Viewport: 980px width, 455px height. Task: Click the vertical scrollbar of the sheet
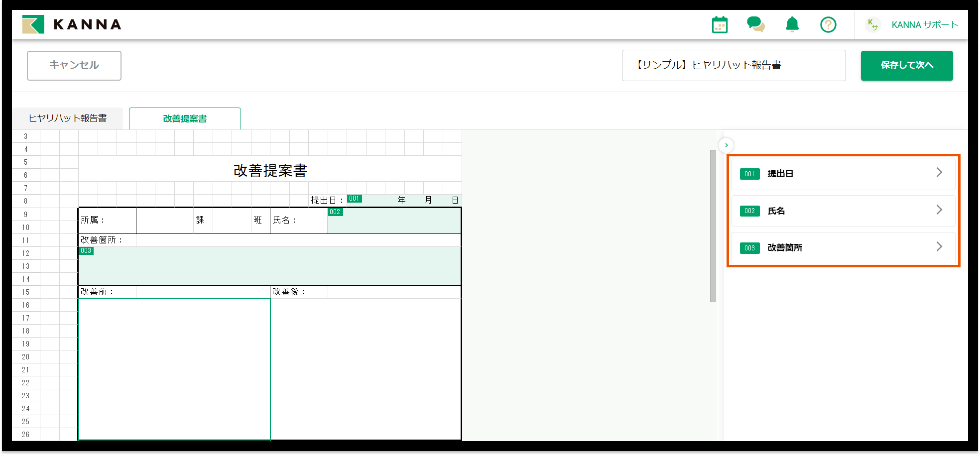pos(713,226)
